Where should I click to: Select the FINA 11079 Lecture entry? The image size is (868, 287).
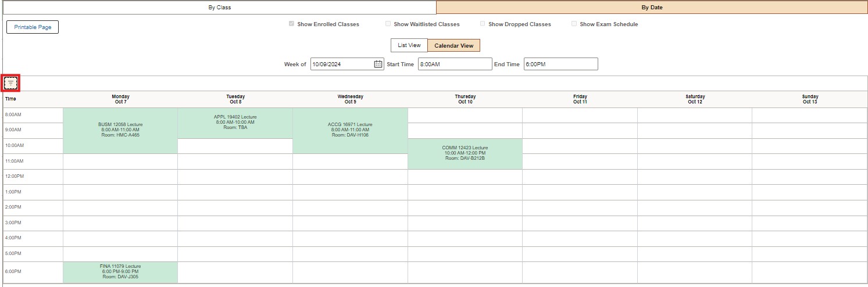(x=120, y=272)
